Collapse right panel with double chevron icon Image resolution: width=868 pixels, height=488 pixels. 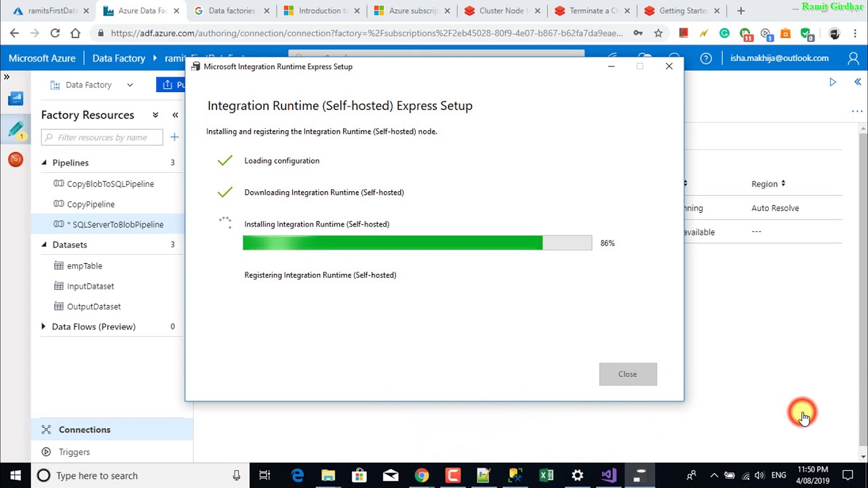[x=857, y=82]
